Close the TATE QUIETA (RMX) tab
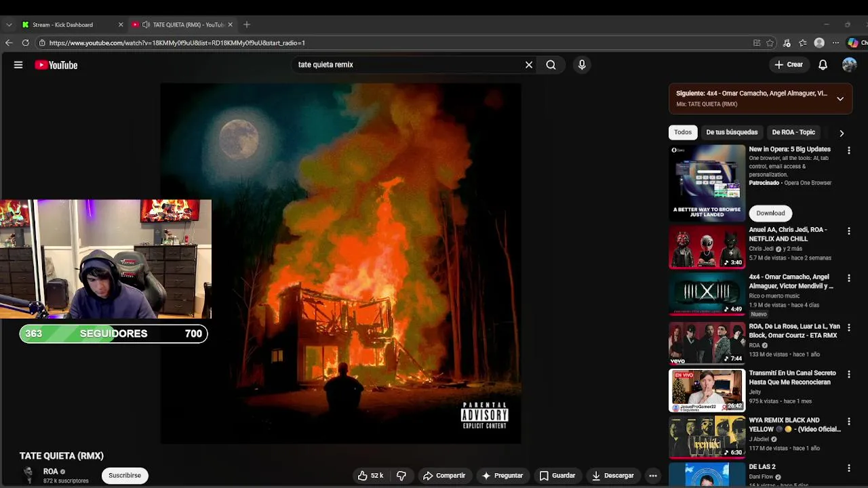Image resolution: width=868 pixels, height=488 pixels. (x=230, y=24)
